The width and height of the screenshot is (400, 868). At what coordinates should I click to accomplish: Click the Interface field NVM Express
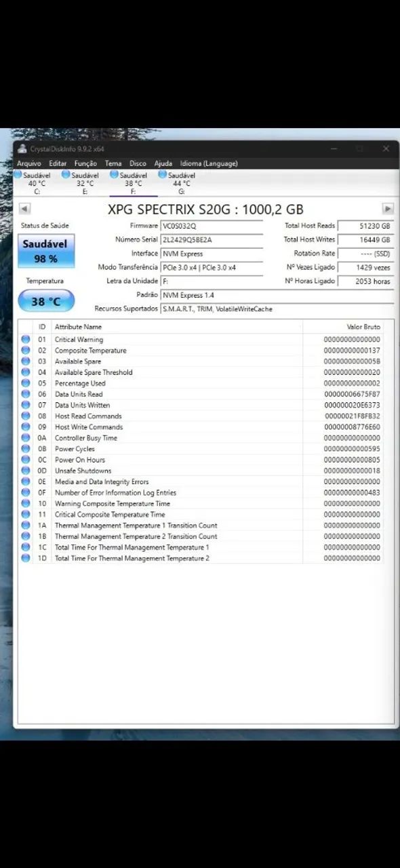point(212,254)
